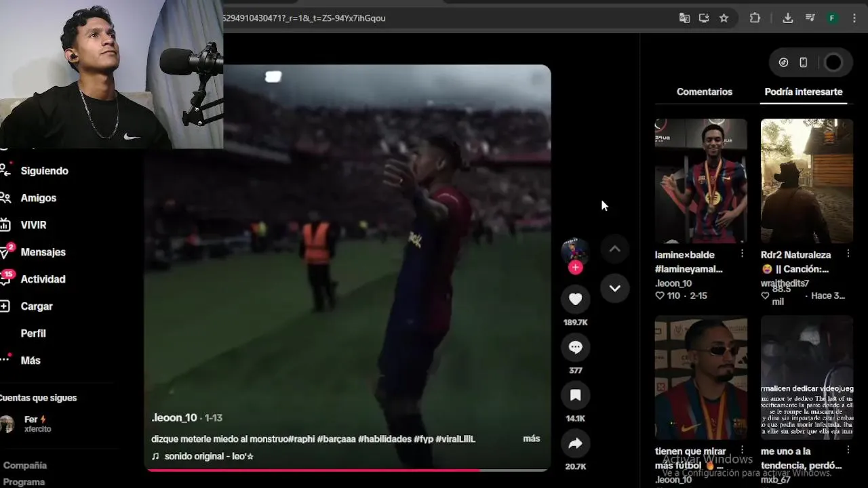
Task: Open Rdr2 Naturaleza suggested video thumbnail
Action: pos(807,181)
